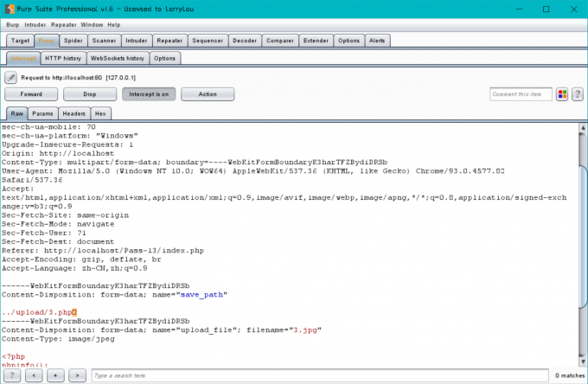Click the plus search options button

coord(55,375)
